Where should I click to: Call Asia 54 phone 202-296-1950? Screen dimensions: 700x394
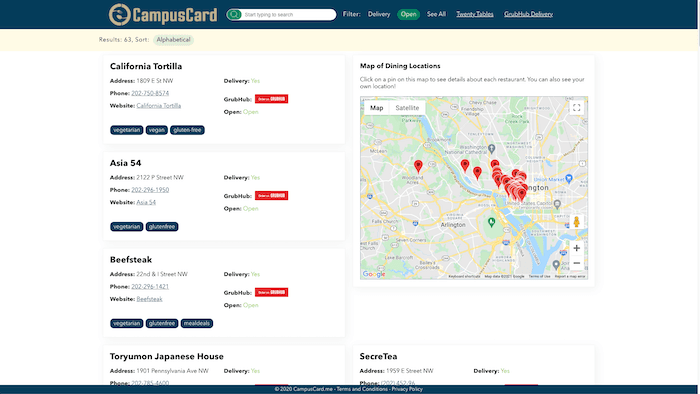tap(150, 190)
